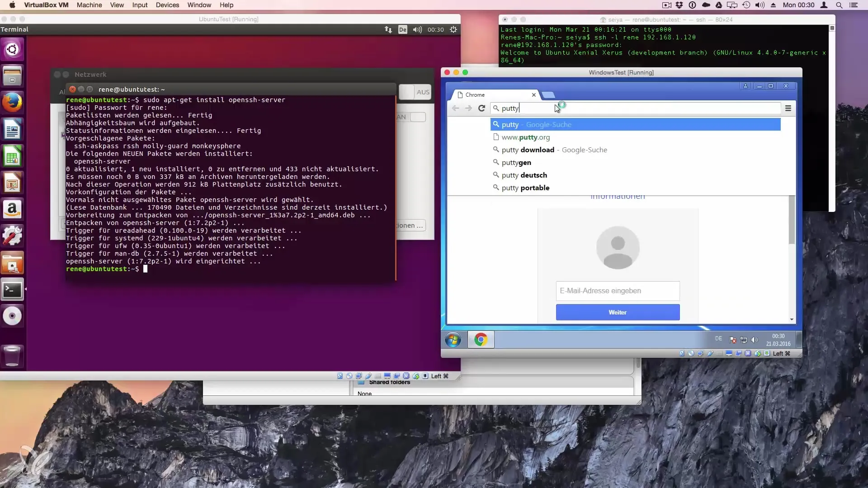The height and width of the screenshot is (488, 868).
Task: Open new tab in Chrome
Action: pyautogui.click(x=548, y=95)
